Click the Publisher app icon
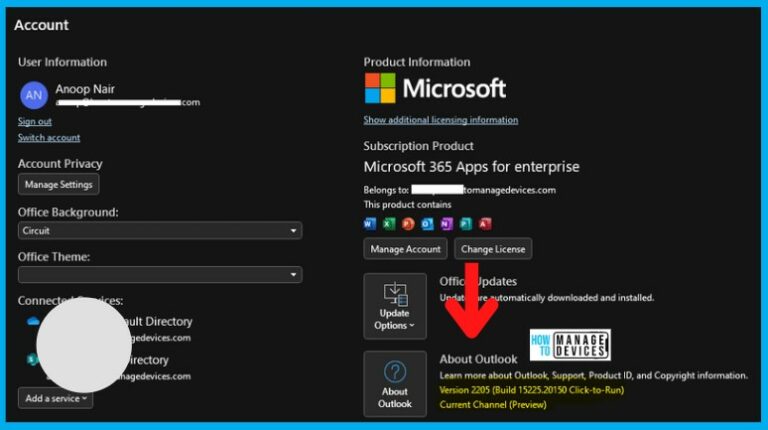 [466, 224]
